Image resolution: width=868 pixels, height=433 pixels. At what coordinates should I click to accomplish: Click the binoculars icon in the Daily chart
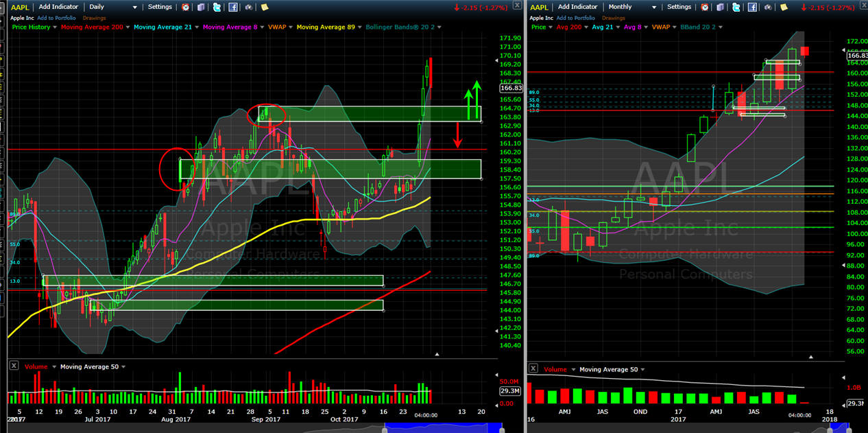point(248,7)
